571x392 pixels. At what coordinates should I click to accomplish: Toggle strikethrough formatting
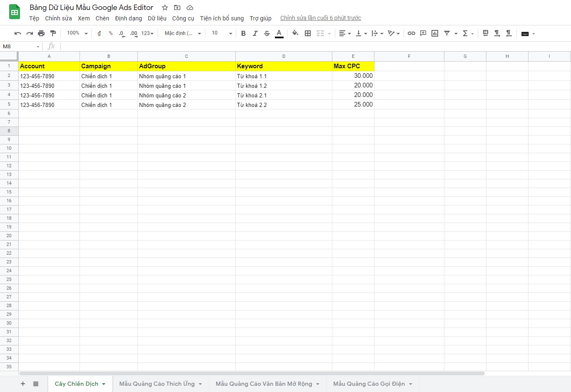point(267,33)
